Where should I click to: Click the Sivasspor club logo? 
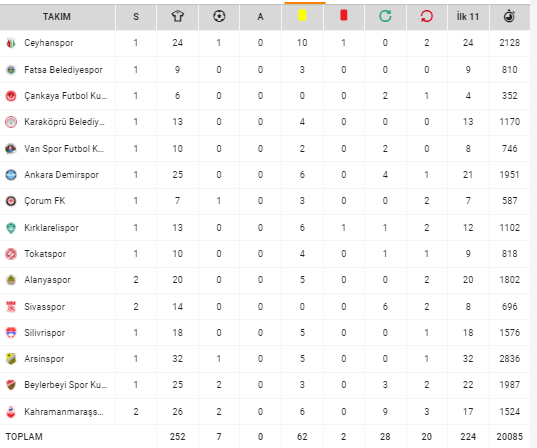(11, 307)
